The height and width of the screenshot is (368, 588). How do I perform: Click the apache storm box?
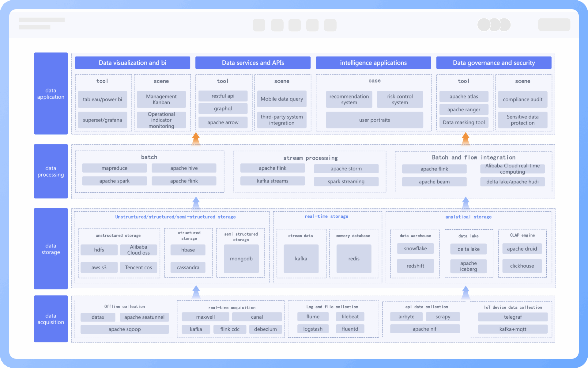(x=346, y=169)
